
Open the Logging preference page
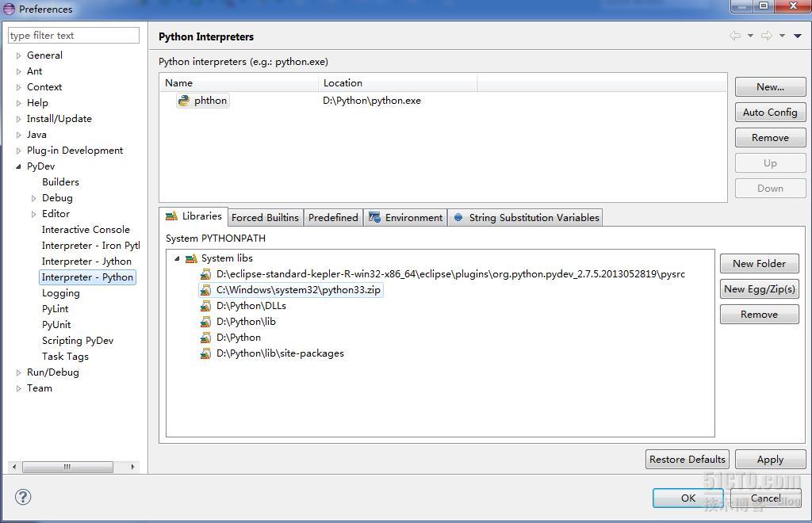[x=61, y=293]
